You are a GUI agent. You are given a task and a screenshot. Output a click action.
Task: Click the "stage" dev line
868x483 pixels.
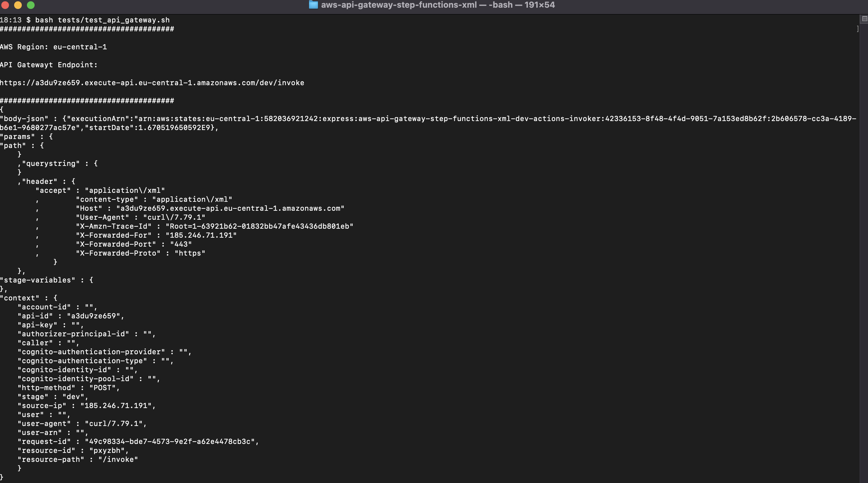click(x=53, y=397)
